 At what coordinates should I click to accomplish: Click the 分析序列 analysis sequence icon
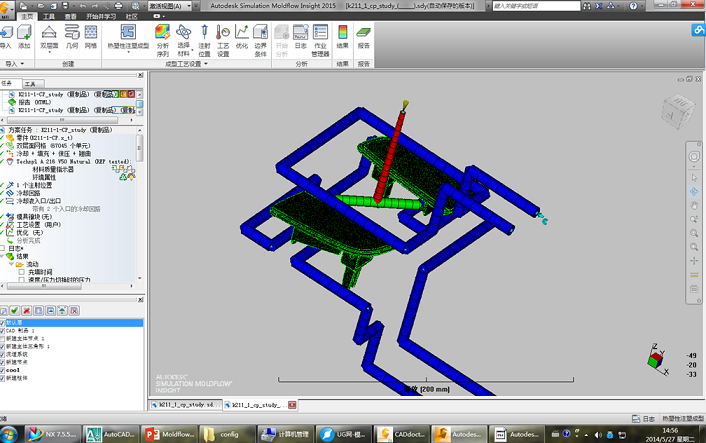click(163, 39)
